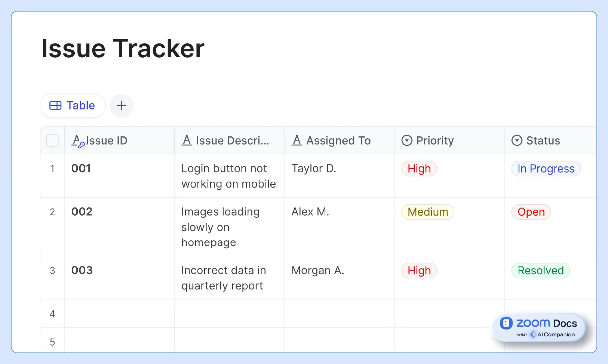Screen dimensions: 608x364
Task: Click the table grid icon beside the Table label
Action: pyautogui.click(x=55, y=105)
